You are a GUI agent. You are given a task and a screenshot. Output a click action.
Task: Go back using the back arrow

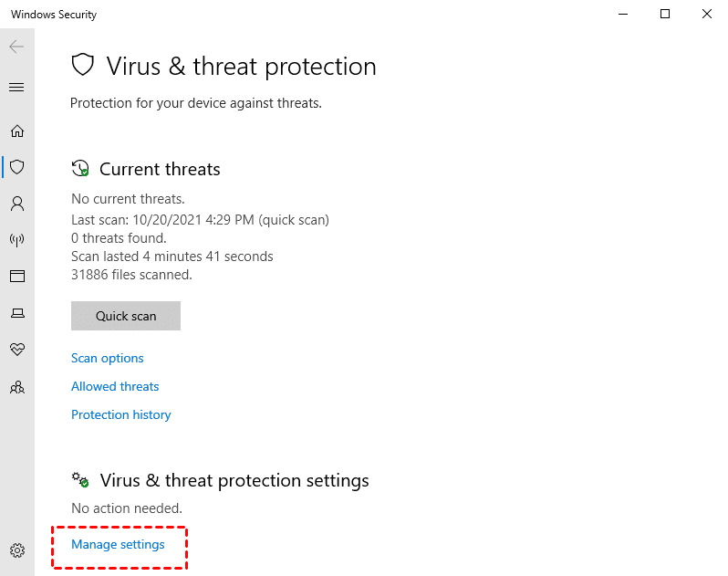point(16,47)
